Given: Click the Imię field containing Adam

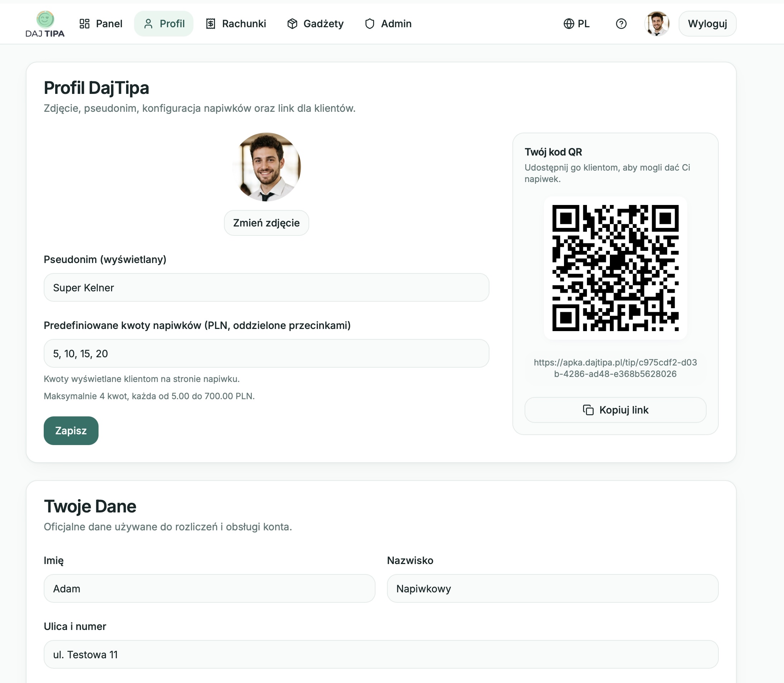Looking at the screenshot, I should pyautogui.click(x=209, y=588).
